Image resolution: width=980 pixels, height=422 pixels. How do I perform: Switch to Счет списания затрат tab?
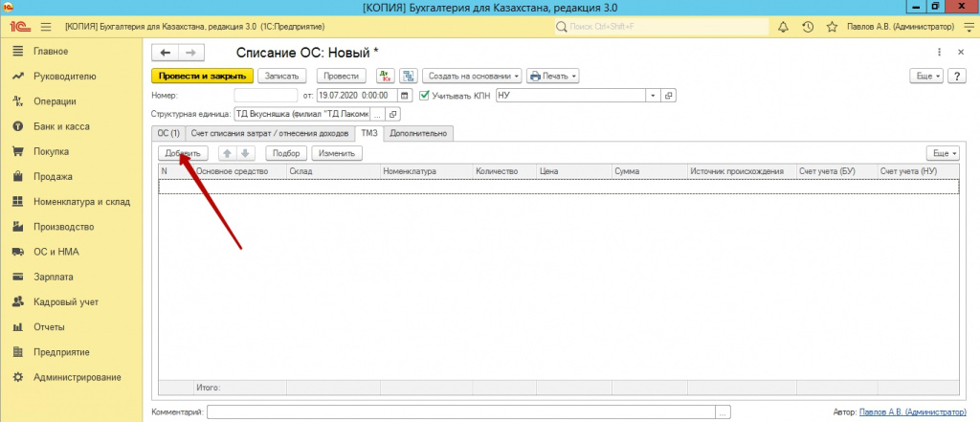click(269, 133)
